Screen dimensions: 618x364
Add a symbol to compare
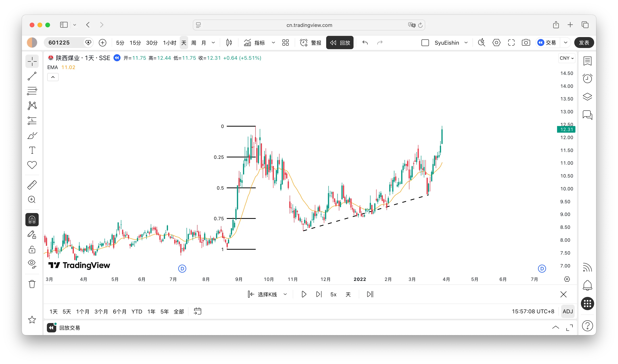(x=102, y=43)
